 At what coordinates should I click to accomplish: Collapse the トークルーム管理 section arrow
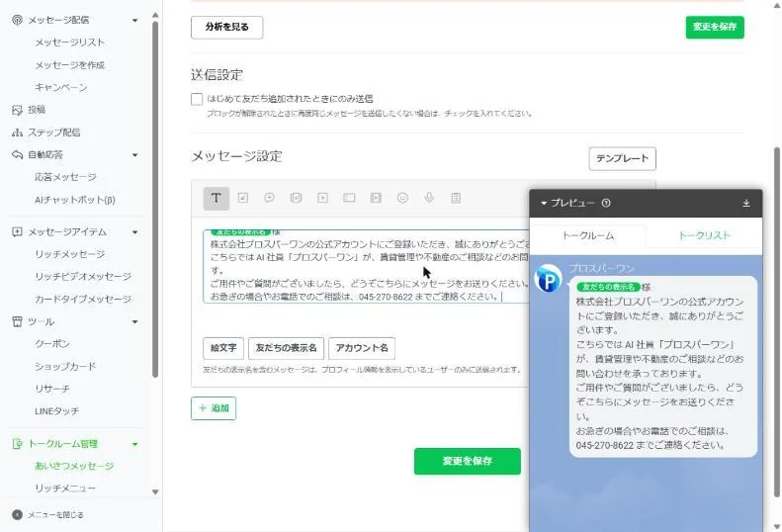click(x=134, y=444)
